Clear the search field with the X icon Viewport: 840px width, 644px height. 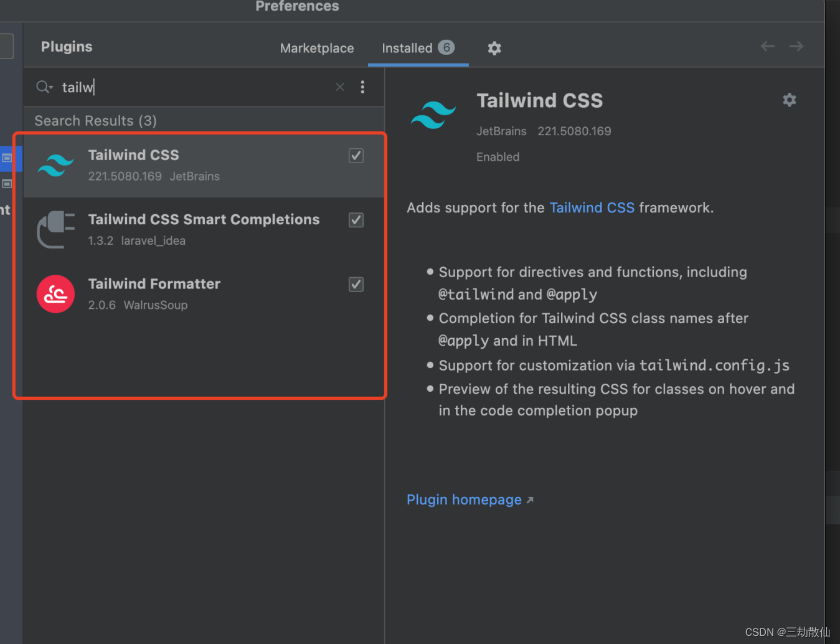339,87
